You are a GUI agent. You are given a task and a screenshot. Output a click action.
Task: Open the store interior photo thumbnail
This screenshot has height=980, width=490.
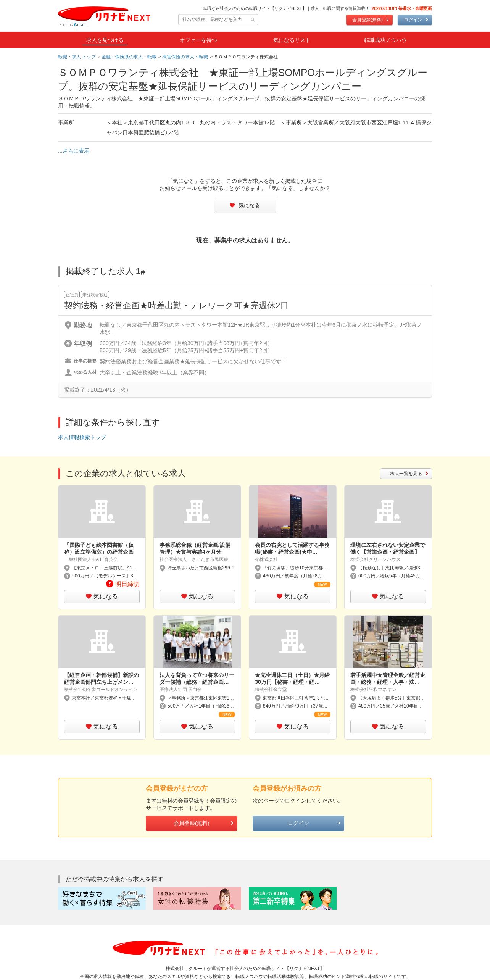388,642
